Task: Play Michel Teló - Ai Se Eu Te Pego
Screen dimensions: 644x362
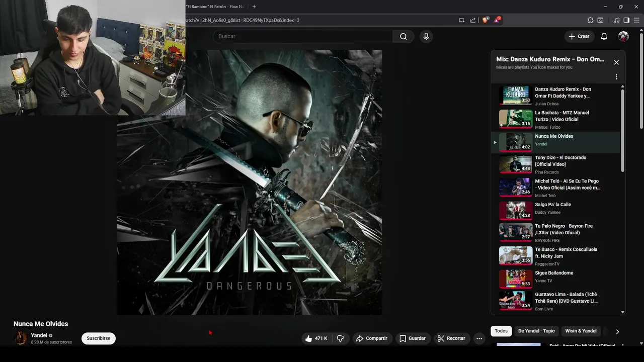Action: 556,188
